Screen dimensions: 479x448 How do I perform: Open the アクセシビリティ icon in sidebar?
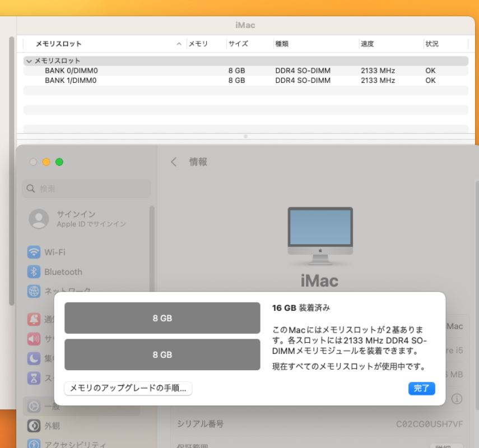[x=34, y=444]
